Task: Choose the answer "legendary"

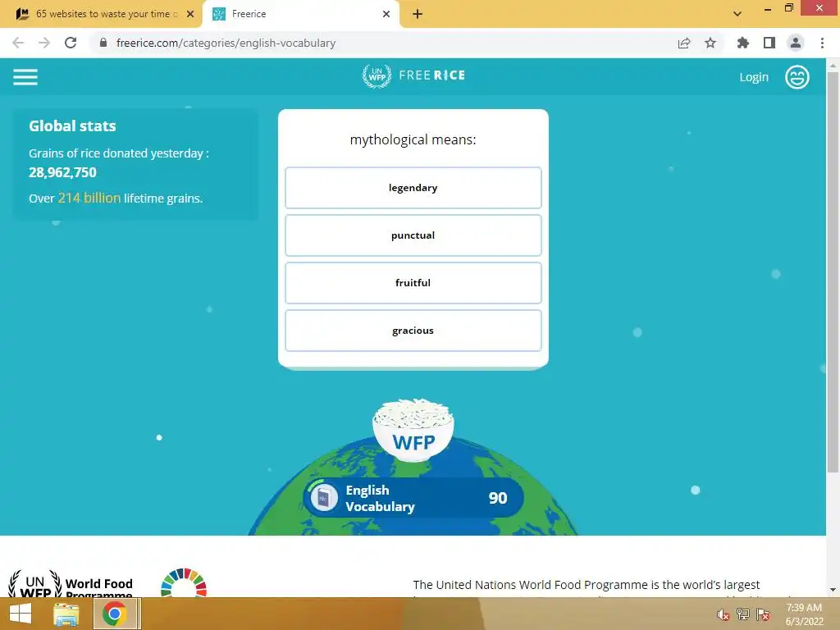Action: click(413, 188)
